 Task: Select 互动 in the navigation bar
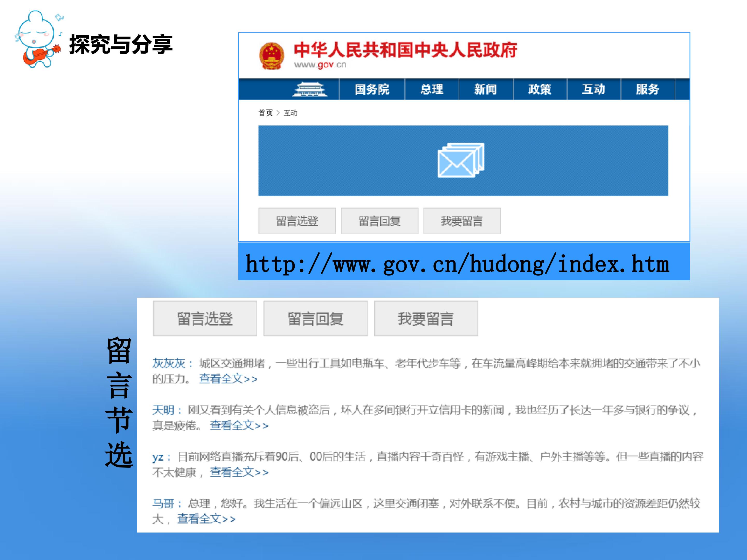click(x=593, y=89)
